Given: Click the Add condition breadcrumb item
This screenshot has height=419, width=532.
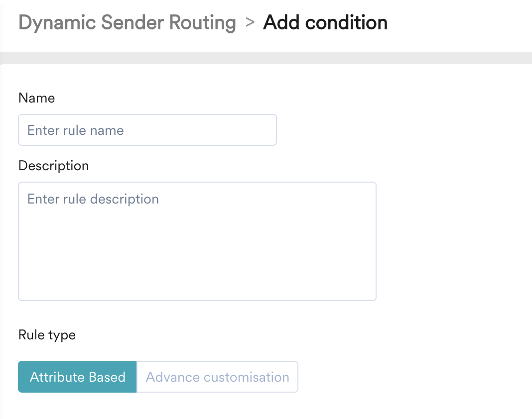Looking at the screenshot, I should pyautogui.click(x=325, y=22).
